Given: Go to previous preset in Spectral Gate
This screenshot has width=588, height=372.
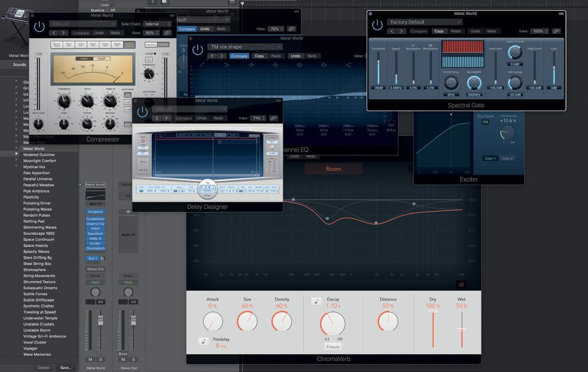Looking at the screenshot, I should coord(392,31).
